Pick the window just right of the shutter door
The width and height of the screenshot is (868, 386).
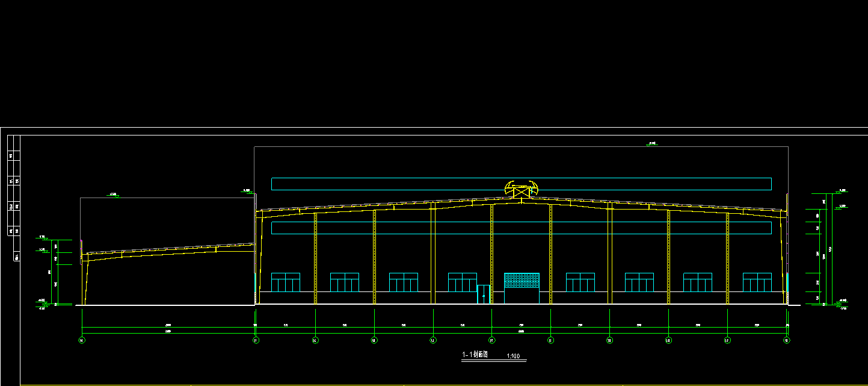[580, 282]
